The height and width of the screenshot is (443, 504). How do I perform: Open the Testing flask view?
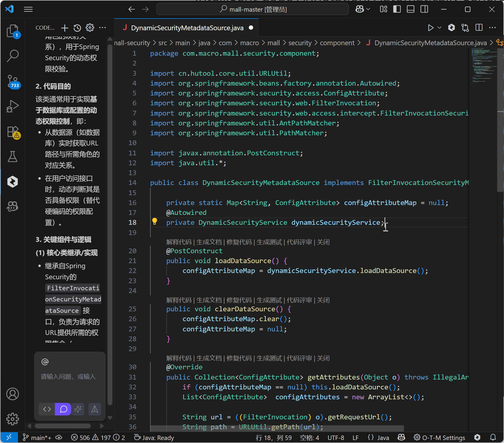click(13, 157)
